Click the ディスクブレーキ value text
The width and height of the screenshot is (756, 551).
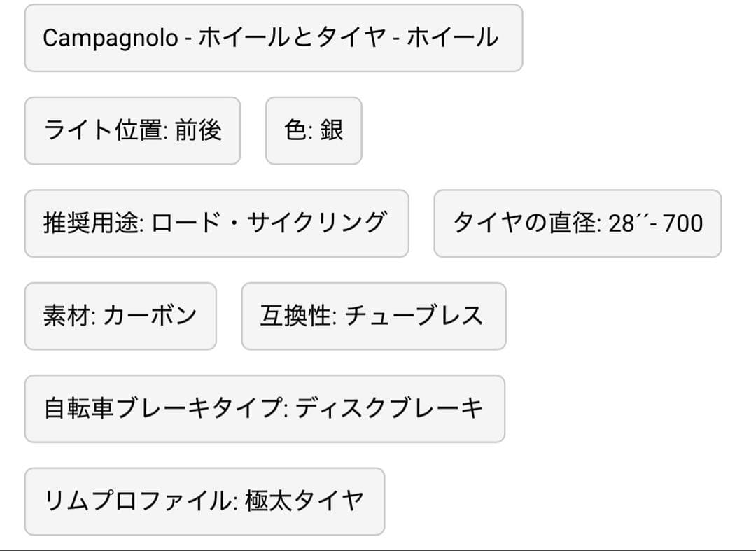[389, 409]
